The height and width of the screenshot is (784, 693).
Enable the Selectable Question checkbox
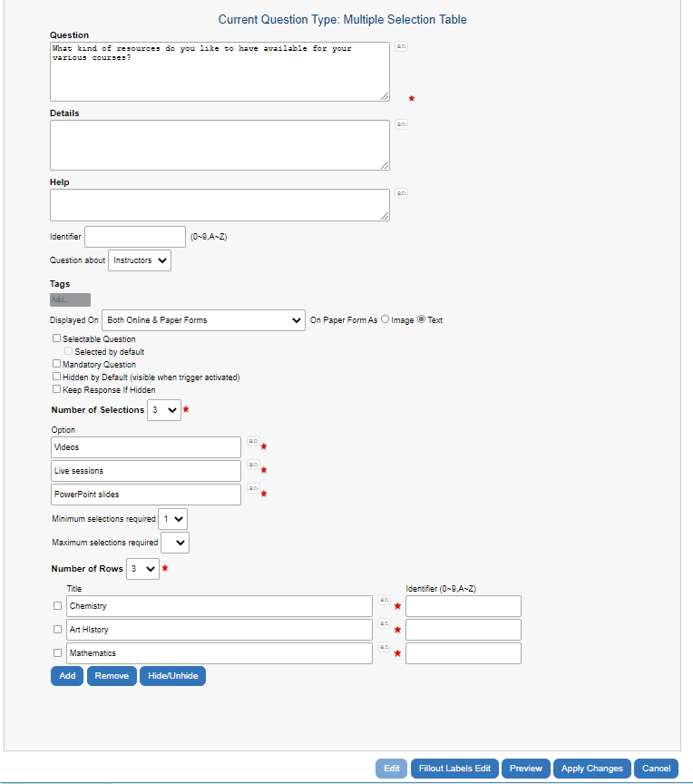point(57,338)
